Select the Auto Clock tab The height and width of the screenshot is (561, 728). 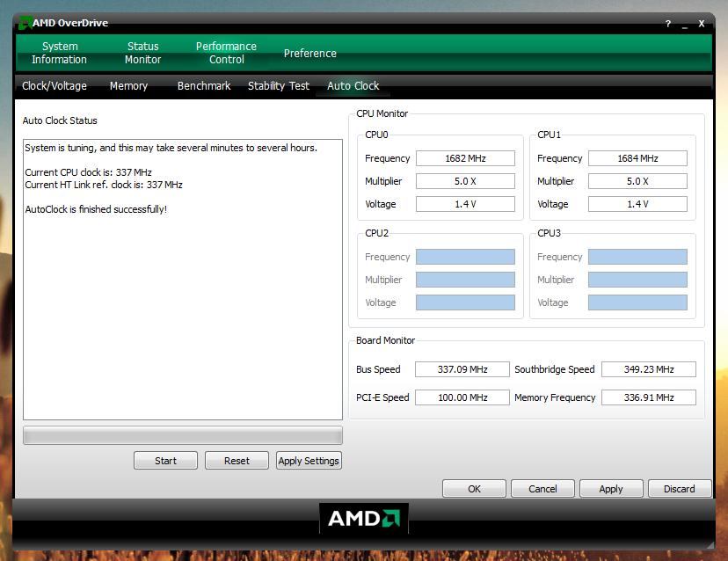pos(353,86)
